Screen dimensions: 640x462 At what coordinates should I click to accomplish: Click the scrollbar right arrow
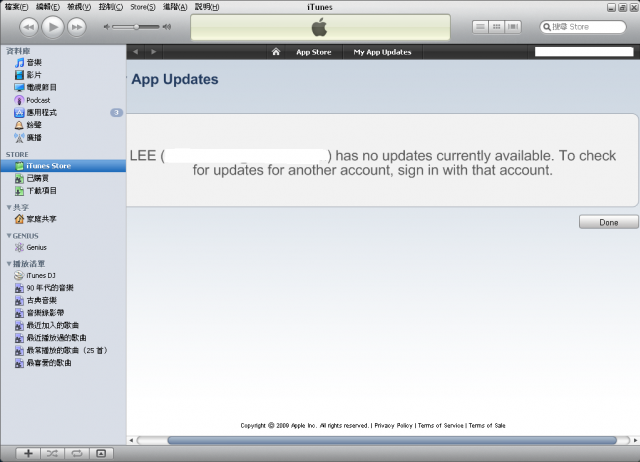pyautogui.click(x=635, y=440)
